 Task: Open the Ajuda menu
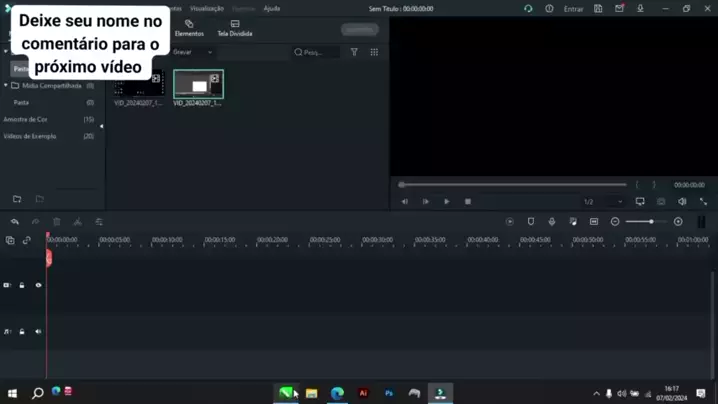tap(272, 8)
